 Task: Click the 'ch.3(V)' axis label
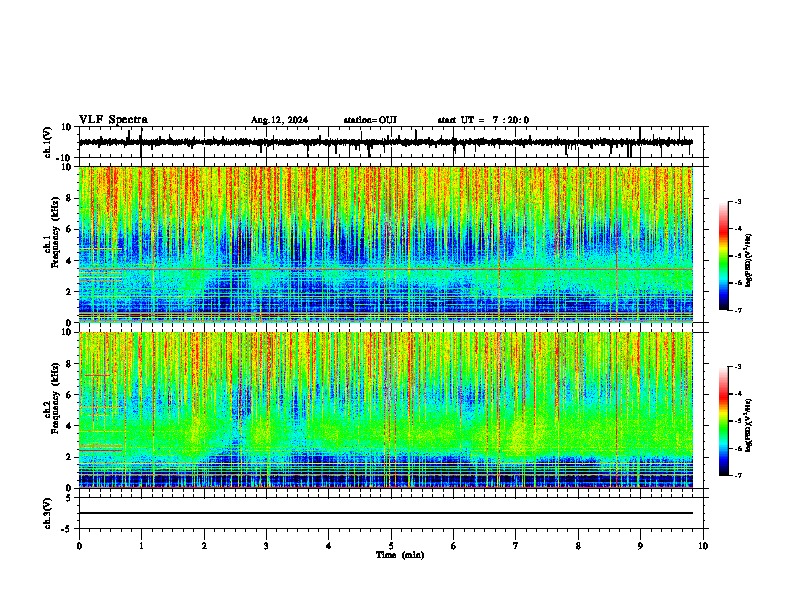point(48,513)
